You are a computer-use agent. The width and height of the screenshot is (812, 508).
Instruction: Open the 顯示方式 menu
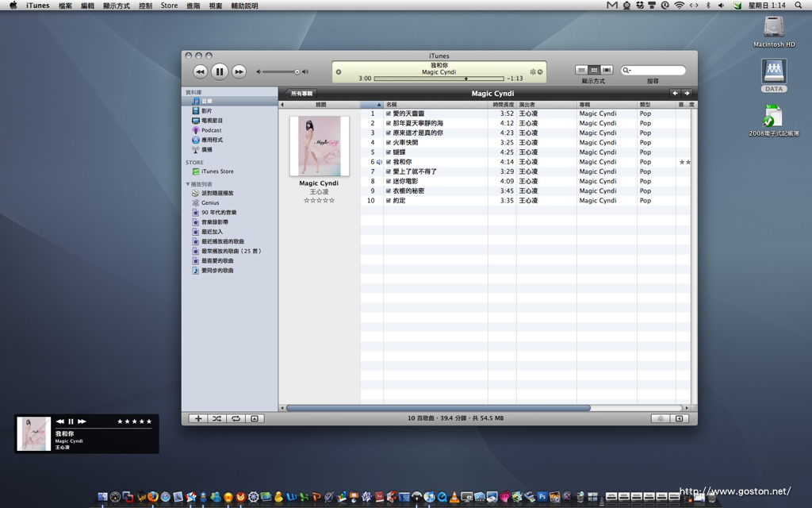pos(117,6)
